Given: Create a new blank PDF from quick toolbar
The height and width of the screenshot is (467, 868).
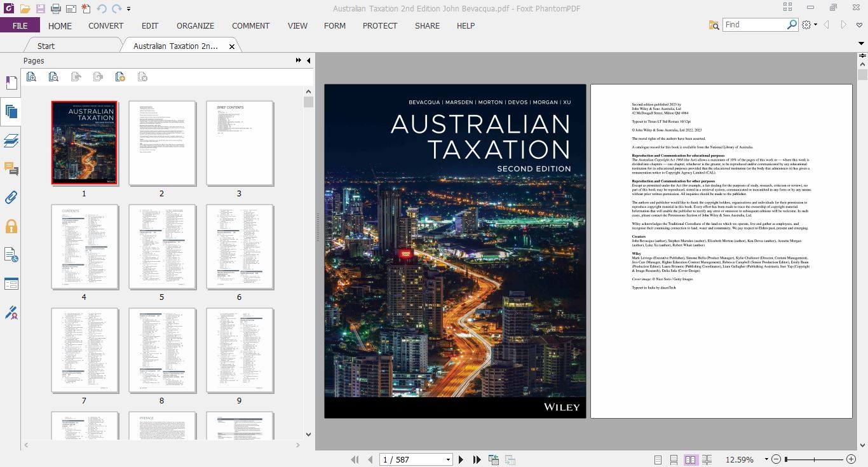Looking at the screenshot, I should [x=86, y=9].
